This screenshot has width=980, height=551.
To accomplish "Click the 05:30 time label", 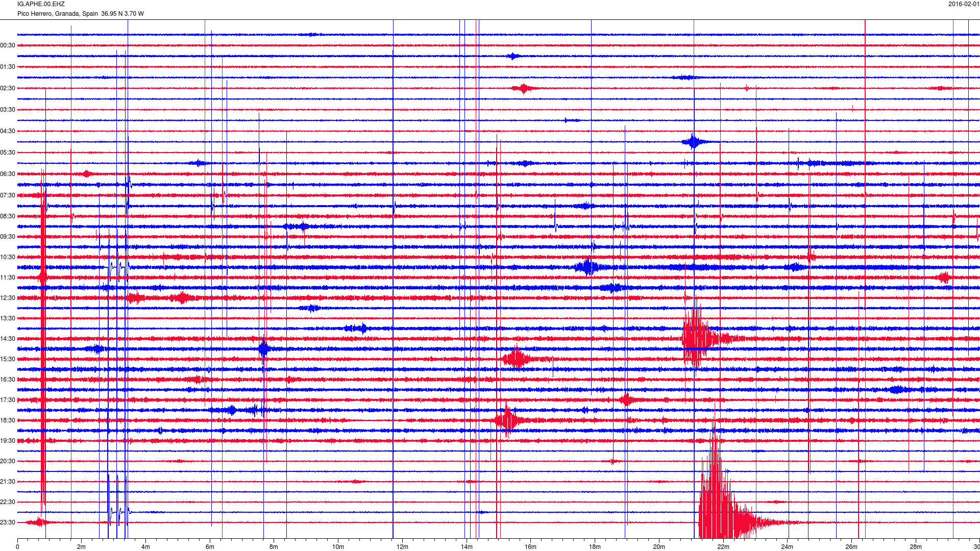I will coord(8,153).
